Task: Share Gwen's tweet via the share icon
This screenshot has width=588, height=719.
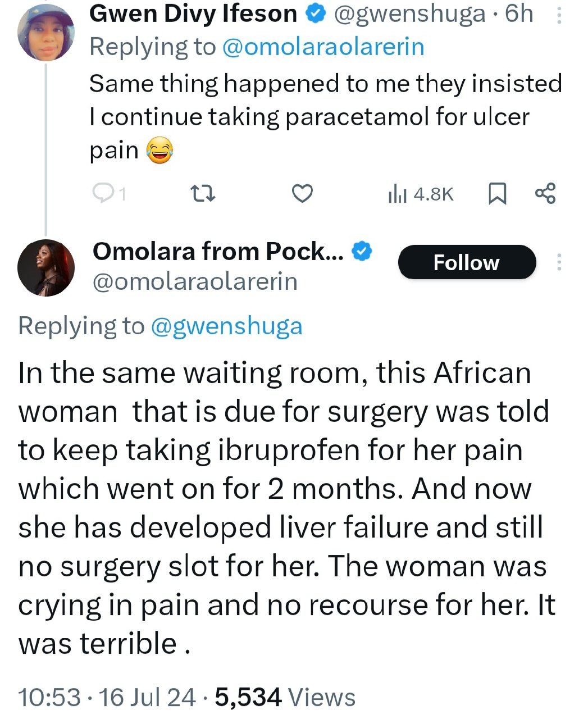Action: point(545,194)
